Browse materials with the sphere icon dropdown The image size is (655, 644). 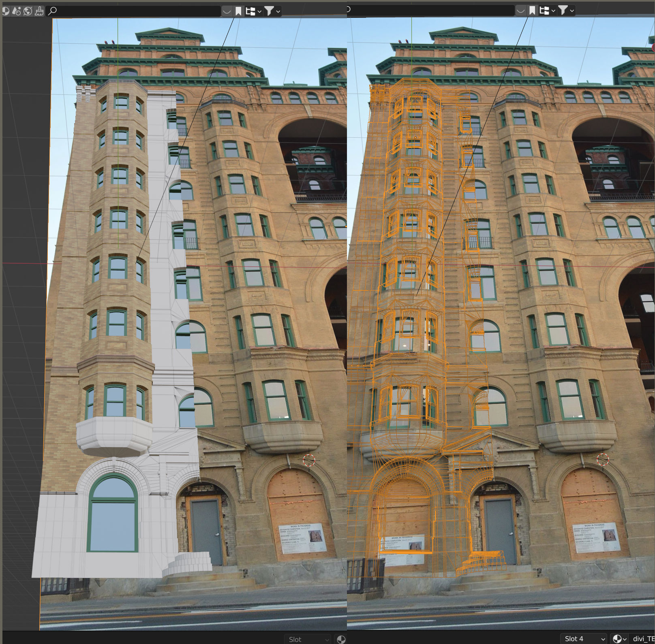point(619,639)
